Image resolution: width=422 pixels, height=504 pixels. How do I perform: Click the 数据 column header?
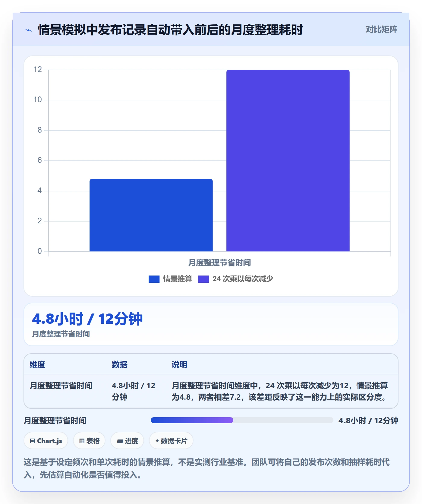coord(119,364)
